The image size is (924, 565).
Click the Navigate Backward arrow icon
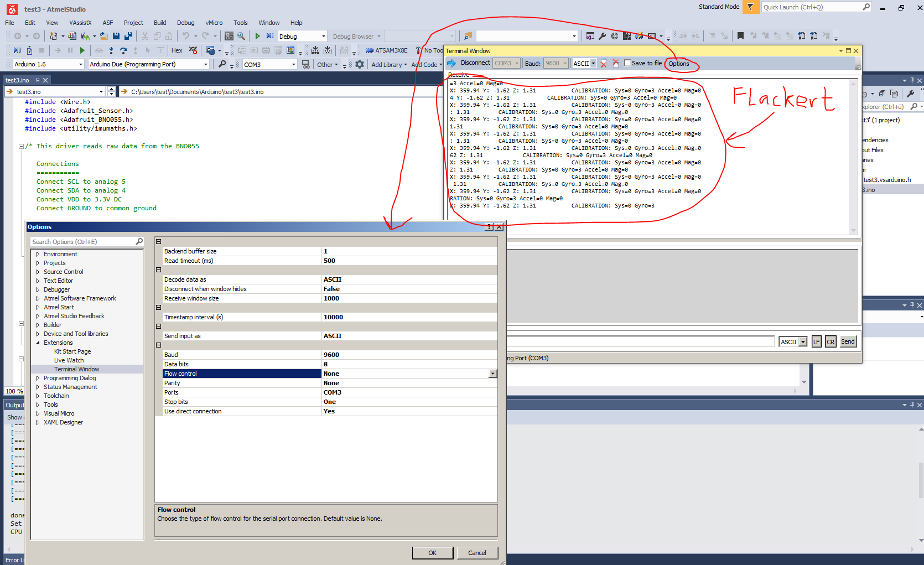(18, 36)
